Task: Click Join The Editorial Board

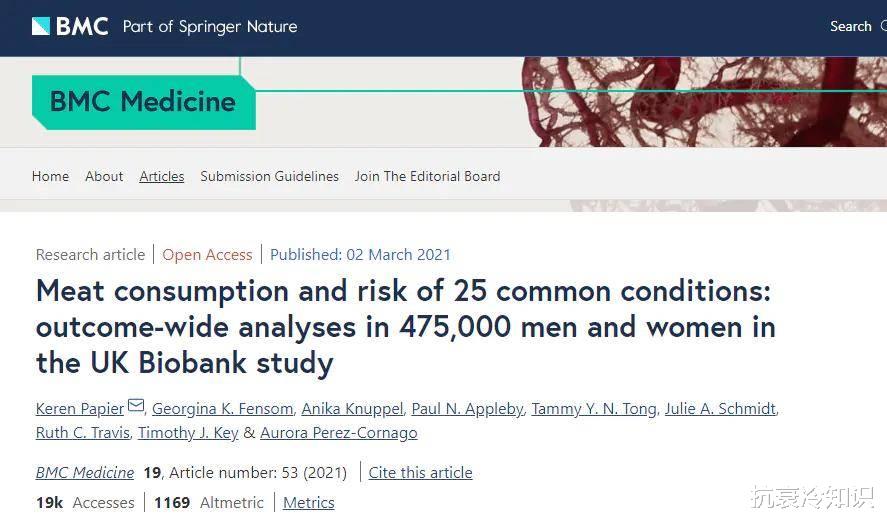Action: click(x=427, y=176)
